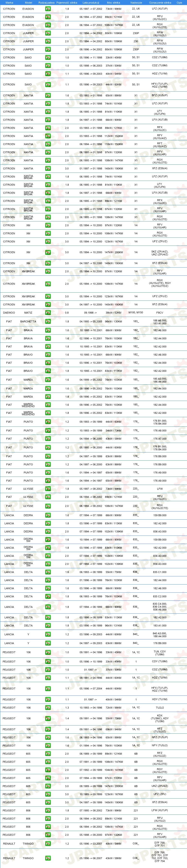The image size is (187, 868).
Task: Click the engine code 188 A6.000, 183 A1.000
Action: 160,322
